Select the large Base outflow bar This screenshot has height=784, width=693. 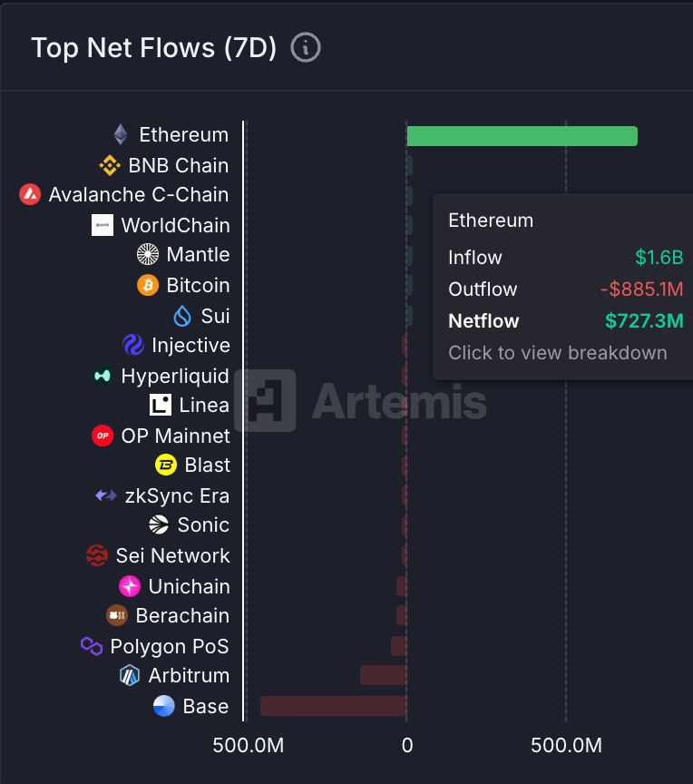pyautogui.click(x=333, y=705)
